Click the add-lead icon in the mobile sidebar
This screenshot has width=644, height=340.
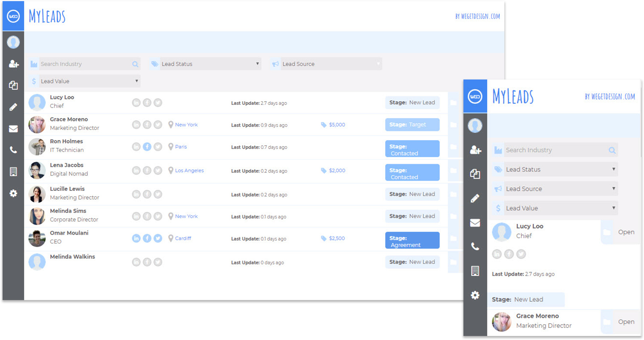[x=475, y=149]
